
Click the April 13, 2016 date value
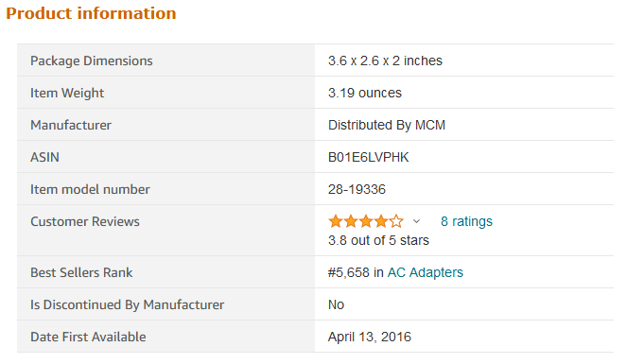pyautogui.click(x=370, y=337)
